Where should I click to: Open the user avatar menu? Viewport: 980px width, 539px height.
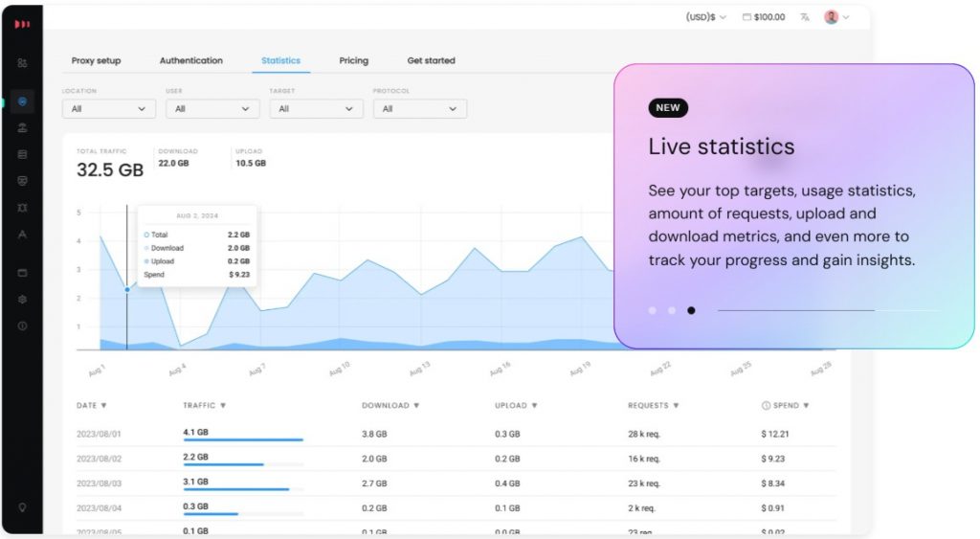[836, 17]
